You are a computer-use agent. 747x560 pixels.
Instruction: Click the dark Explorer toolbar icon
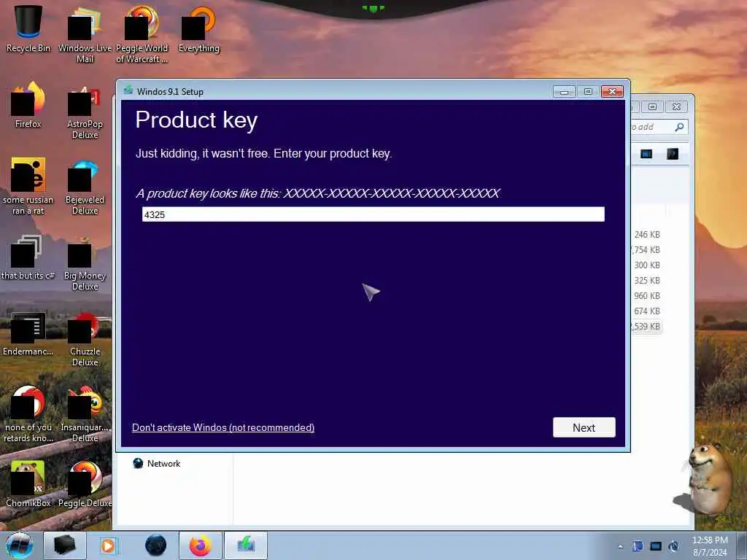click(672, 154)
